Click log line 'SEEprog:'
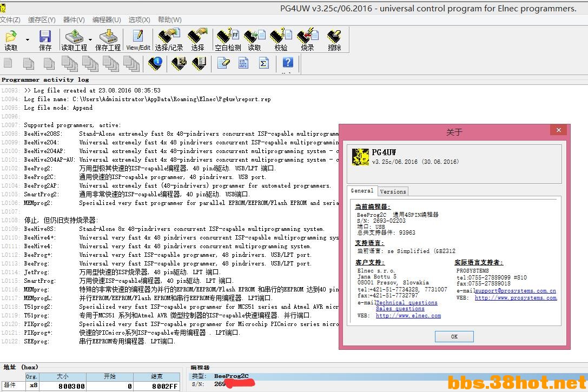This screenshot has width=588, height=392. point(37,341)
